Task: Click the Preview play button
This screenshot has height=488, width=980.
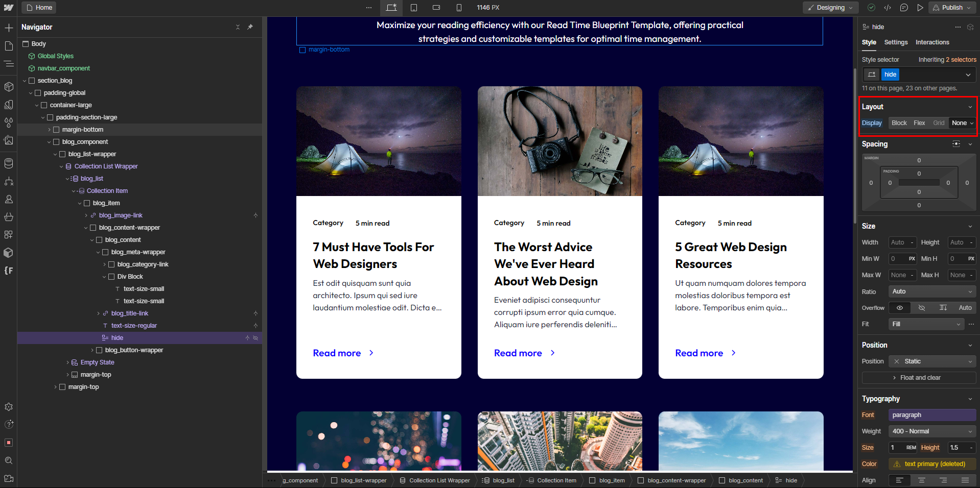Action: click(920, 8)
